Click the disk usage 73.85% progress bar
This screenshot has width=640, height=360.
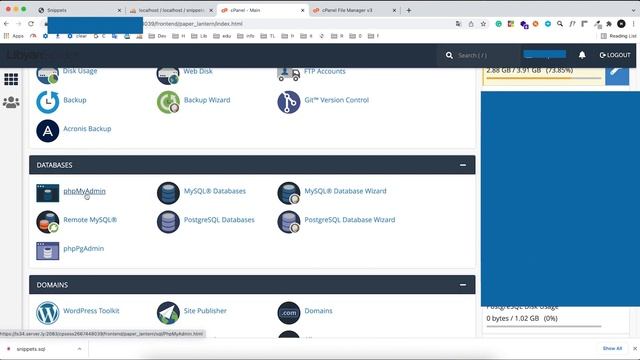(x=544, y=78)
